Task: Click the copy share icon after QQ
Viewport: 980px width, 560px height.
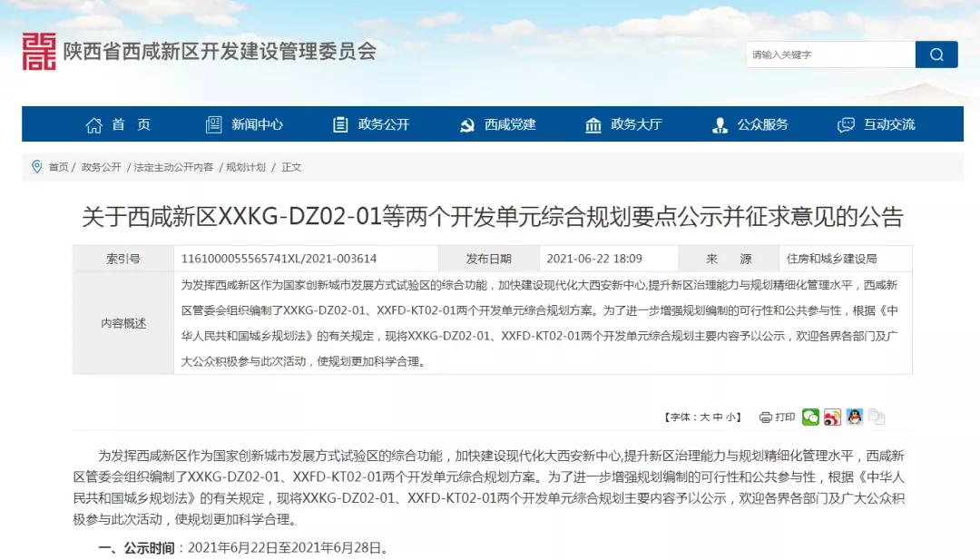Action: click(876, 417)
